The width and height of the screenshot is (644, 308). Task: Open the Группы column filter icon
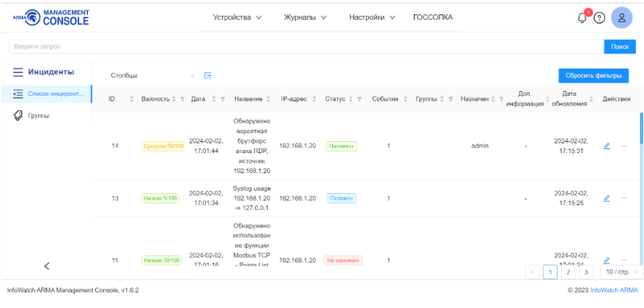tap(451, 99)
